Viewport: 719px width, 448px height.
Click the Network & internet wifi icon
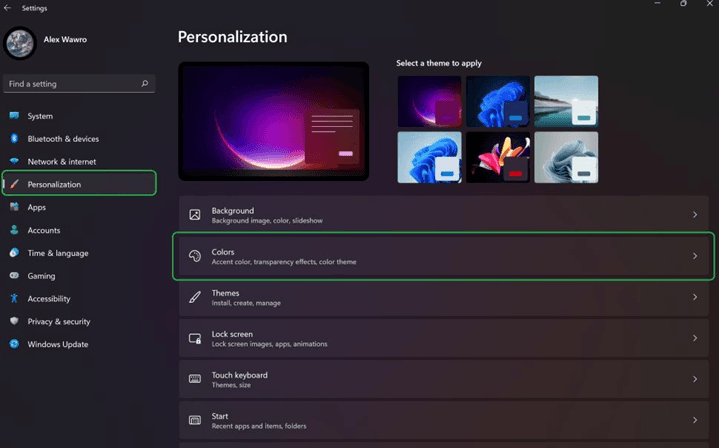[14, 161]
